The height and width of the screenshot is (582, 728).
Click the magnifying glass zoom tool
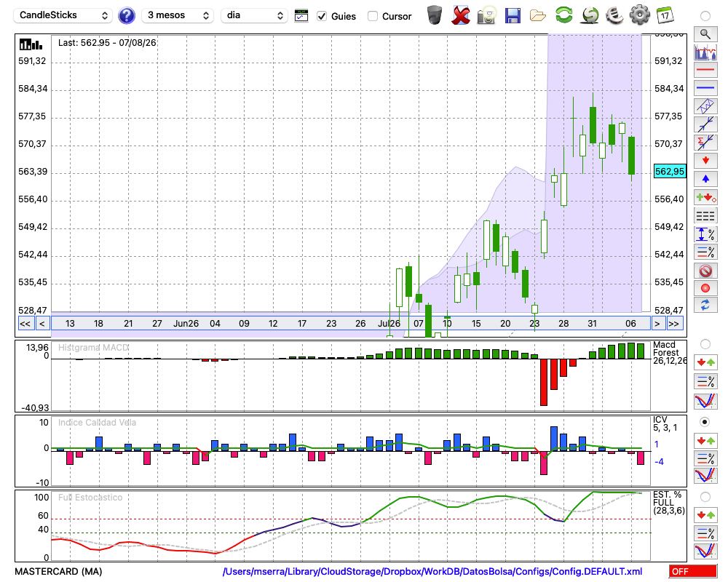point(705,34)
